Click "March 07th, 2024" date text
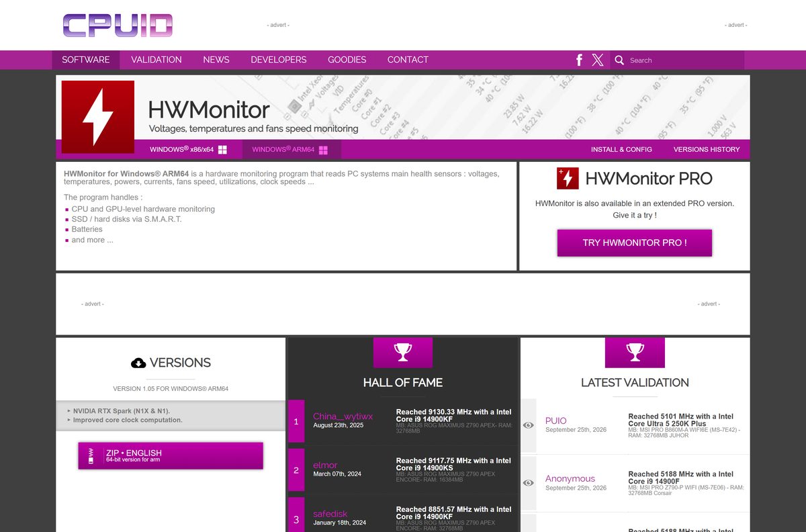Image resolution: width=806 pixels, height=532 pixels. pyautogui.click(x=337, y=474)
